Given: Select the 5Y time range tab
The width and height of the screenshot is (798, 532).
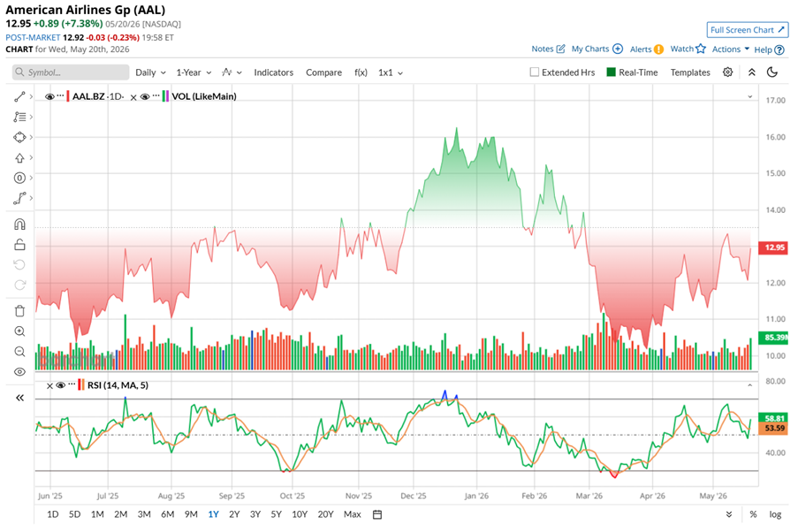Looking at the screenshot, I should [276, 514].
